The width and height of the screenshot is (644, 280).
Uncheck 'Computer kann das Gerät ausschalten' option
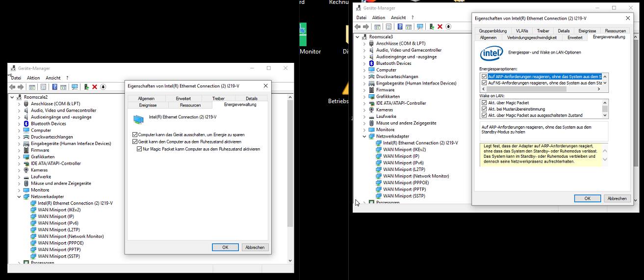(135, 135)
